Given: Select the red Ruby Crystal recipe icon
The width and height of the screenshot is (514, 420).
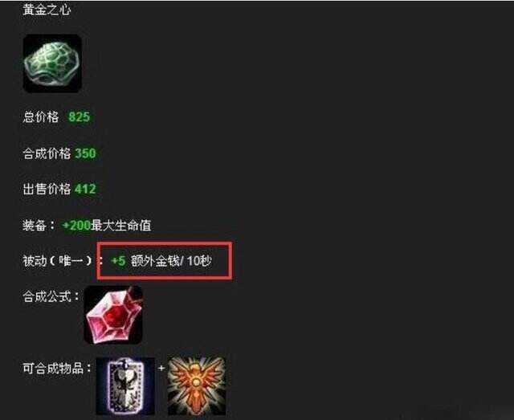Looking at the screenshot, I should [113, 315].
